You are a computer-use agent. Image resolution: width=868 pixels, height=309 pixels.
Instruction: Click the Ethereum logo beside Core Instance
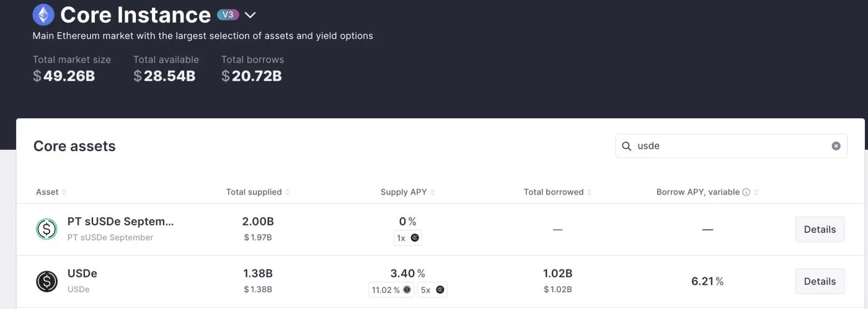pos(43,15)
